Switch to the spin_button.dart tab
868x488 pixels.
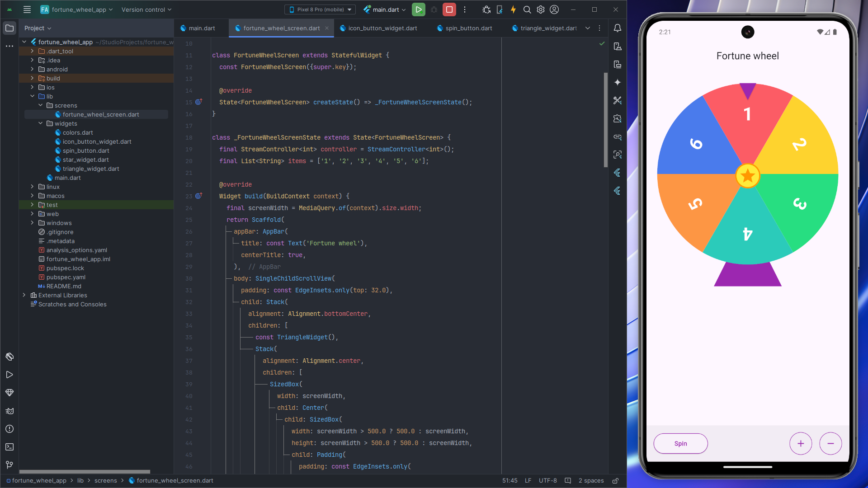click(x=468, y=28)
